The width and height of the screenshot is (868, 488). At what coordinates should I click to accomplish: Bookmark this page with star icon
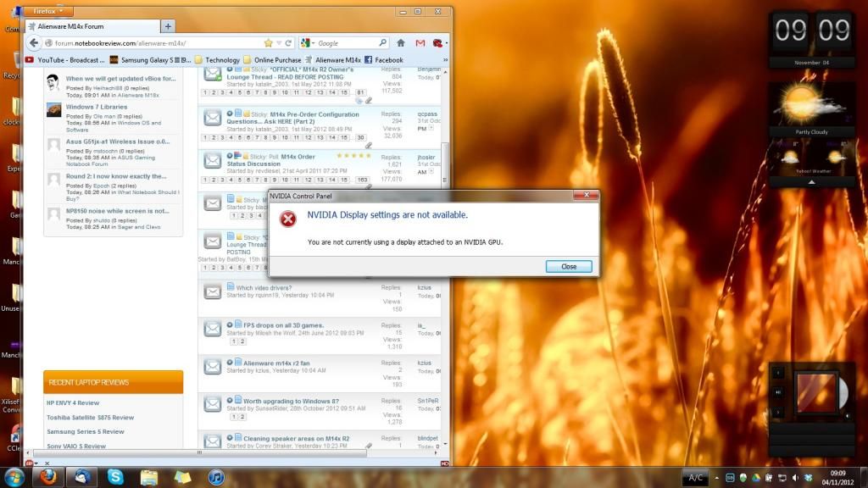(269, 42)
